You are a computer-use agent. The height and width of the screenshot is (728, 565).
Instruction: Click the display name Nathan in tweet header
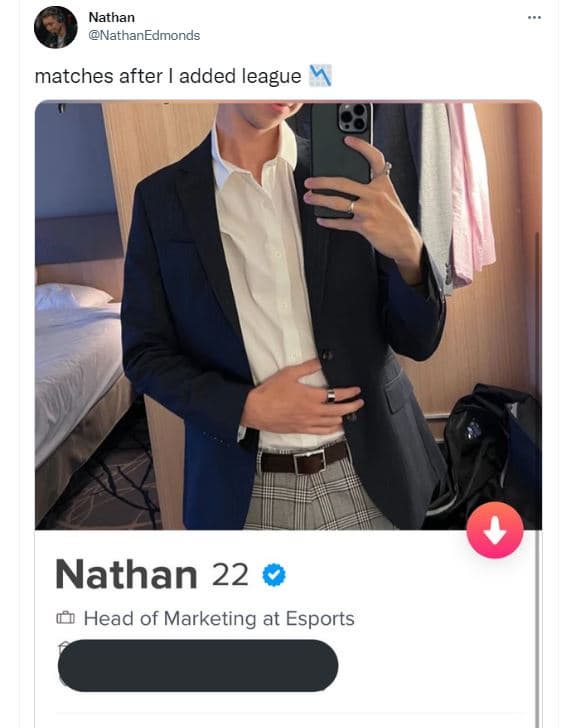click(111, 17)
